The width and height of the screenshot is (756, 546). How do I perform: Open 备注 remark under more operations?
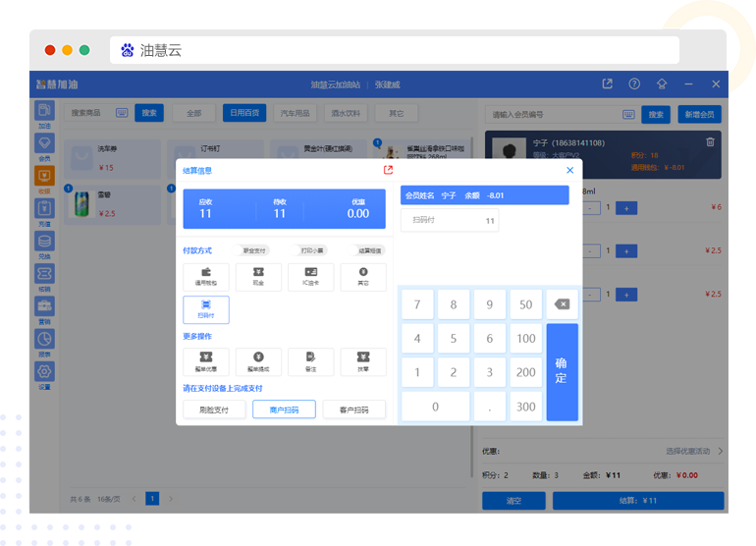[310, 361]
